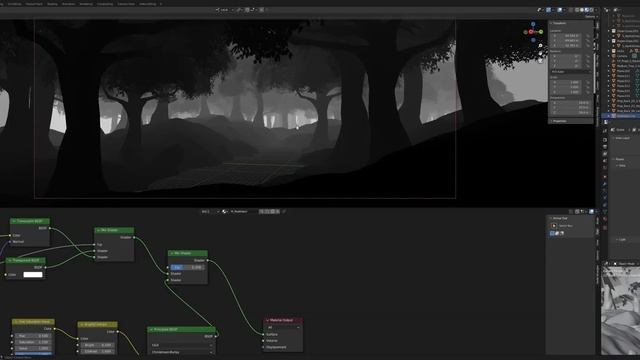This screenshot has height=360, width=640.
Task: Click the image editor sculpt render thumbnail
Action: click(620, 310)
